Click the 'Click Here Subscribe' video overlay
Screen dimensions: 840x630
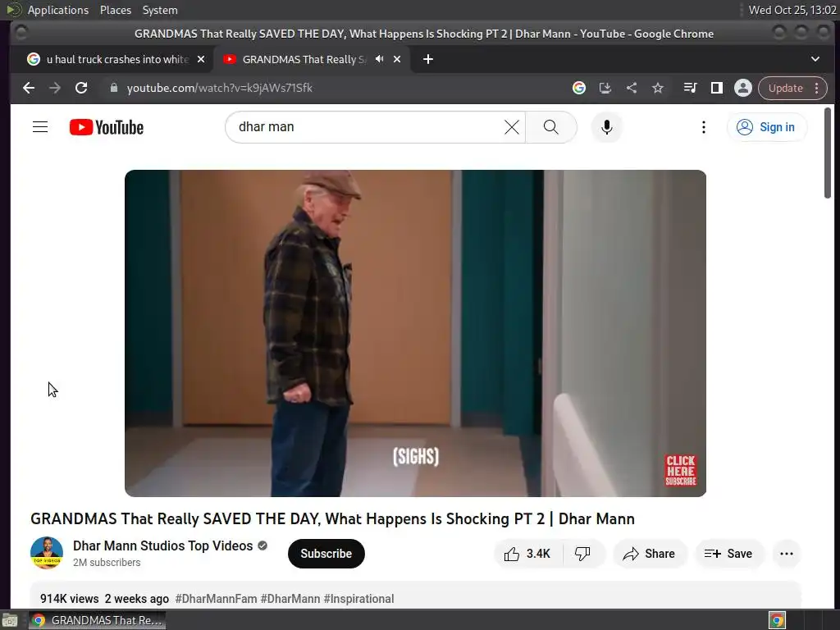click(680, 470)
